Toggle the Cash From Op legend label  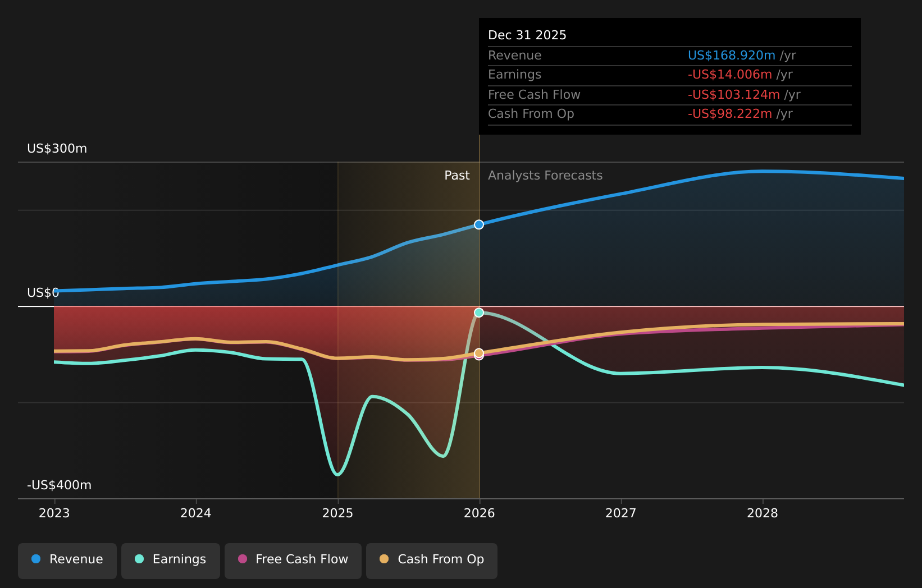tap(441, 559)
